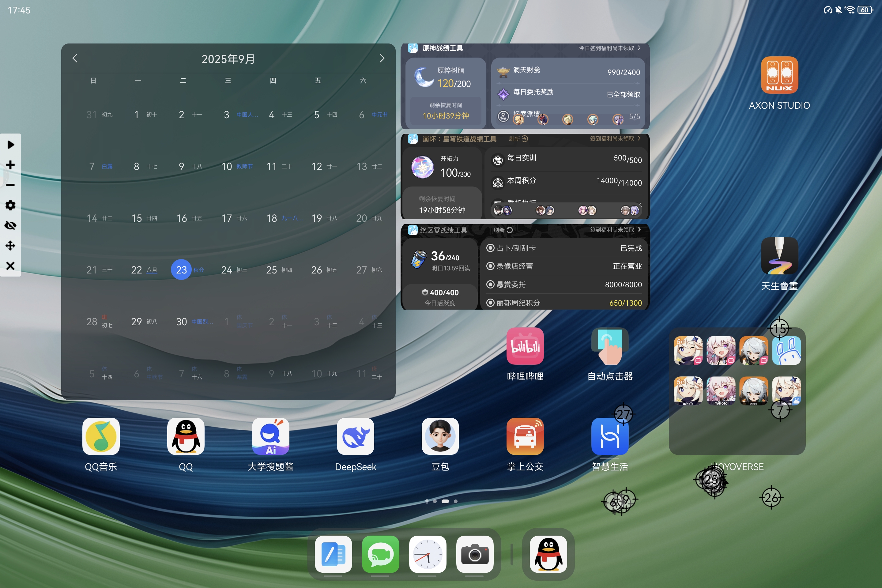Click the plus icon in side toolbar
882x588 pixels.
coord(10,165)
